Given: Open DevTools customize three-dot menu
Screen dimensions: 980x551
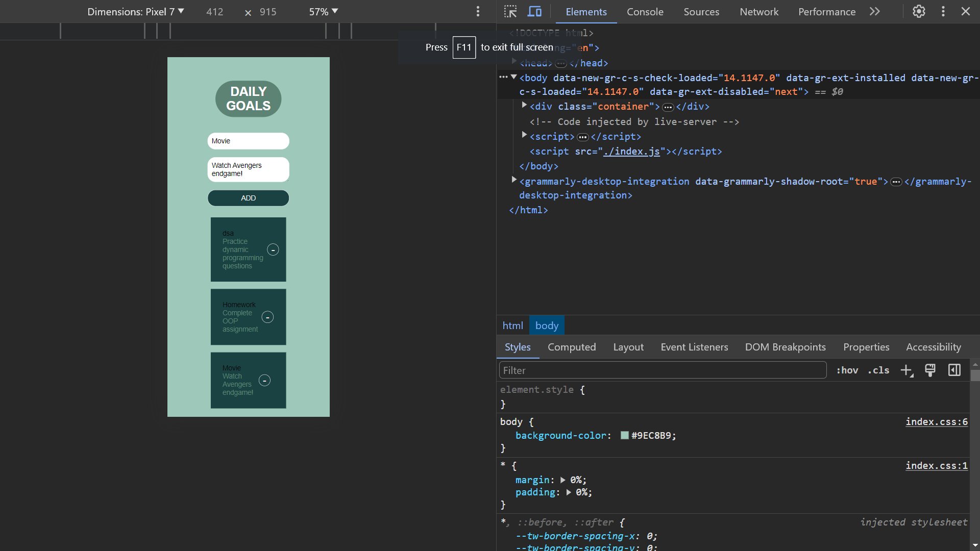Looking at the screenshot, I should tap(943, 11).
